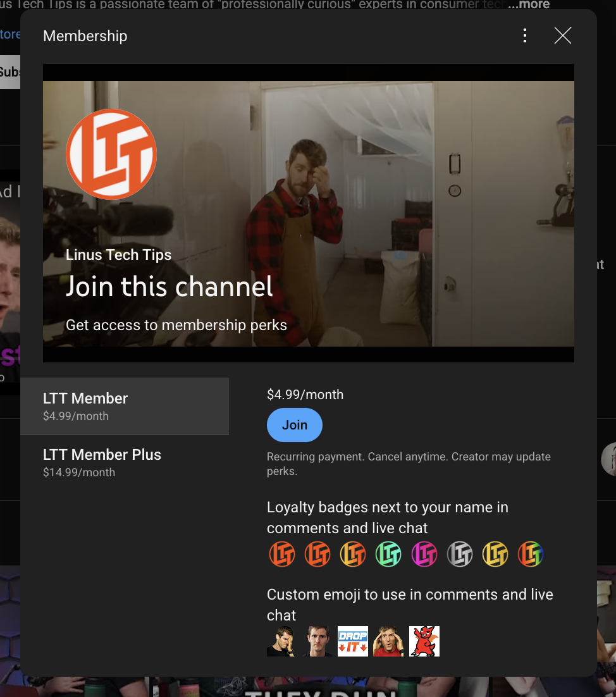The image size is (616, 697).
Task: Click the DROP IT custom emoji
Action: (x=353, y=641)
